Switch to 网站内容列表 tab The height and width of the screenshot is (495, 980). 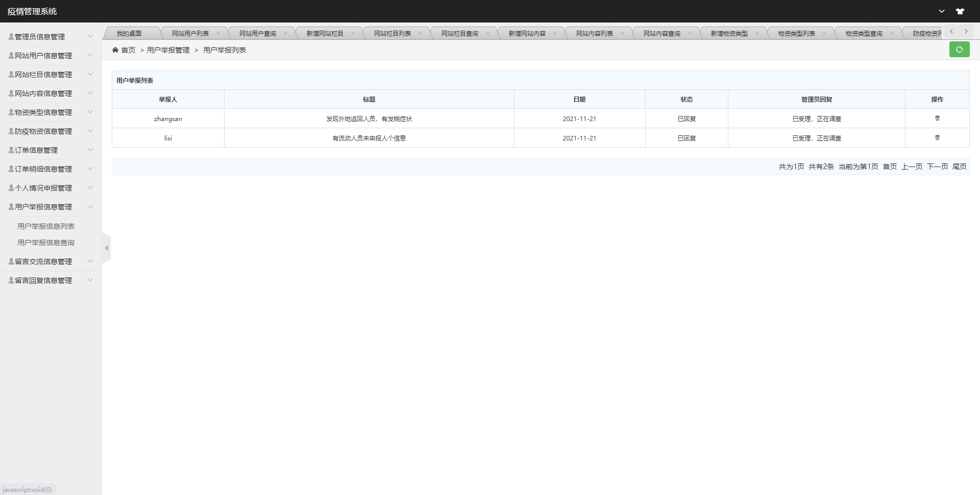(594, 33)
